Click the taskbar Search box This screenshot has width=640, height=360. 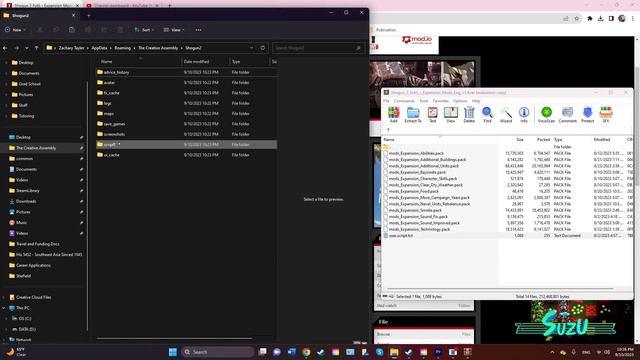[x=218, y=352]
